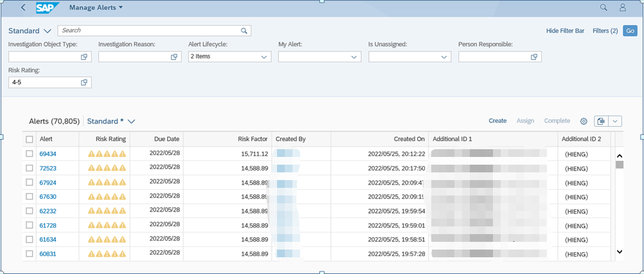
Task: Open value help for Investigation Object Type
Action: tap(84, 57)
